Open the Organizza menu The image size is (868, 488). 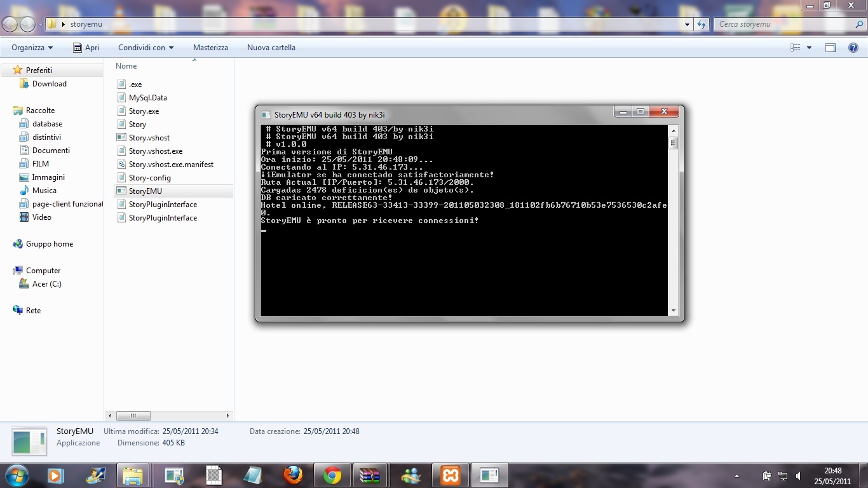(x=32, y=48)
